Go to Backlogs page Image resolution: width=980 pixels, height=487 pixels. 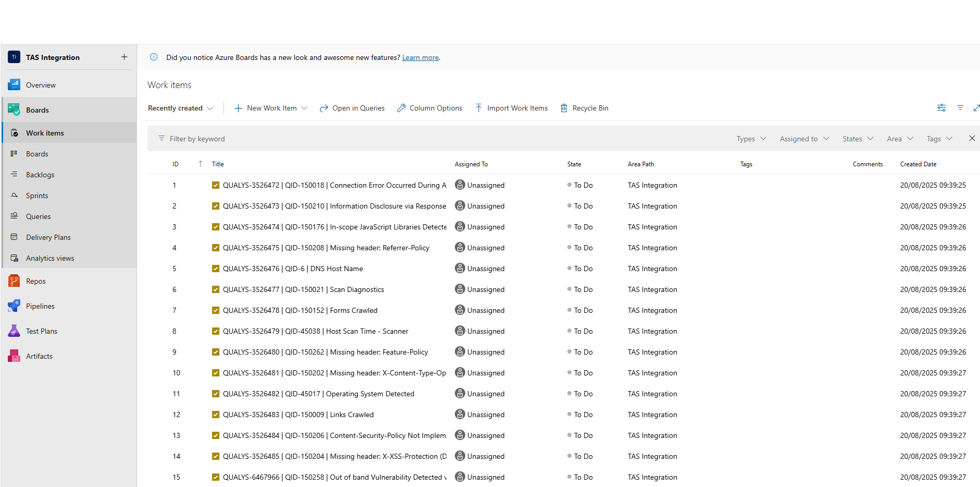click(69, 175)
